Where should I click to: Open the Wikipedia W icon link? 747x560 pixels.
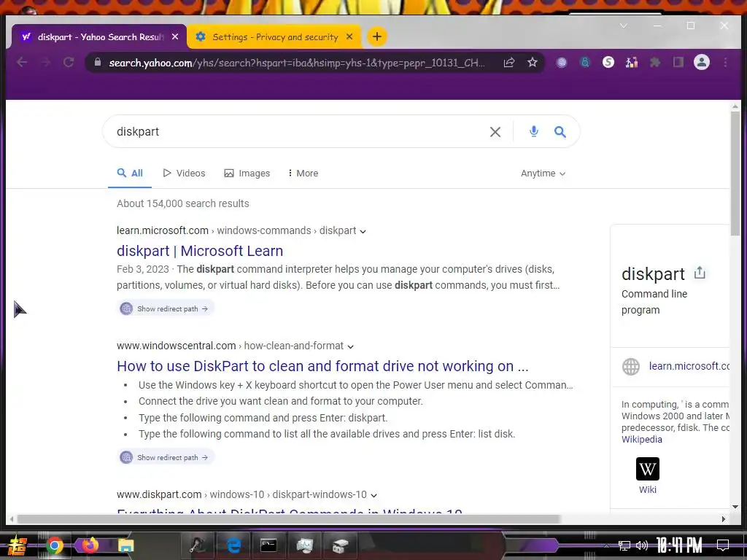click(x=648, y=469)
